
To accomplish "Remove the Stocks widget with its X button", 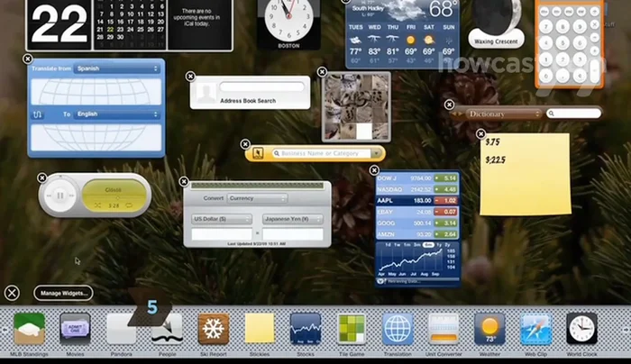I will click(374, 170).
